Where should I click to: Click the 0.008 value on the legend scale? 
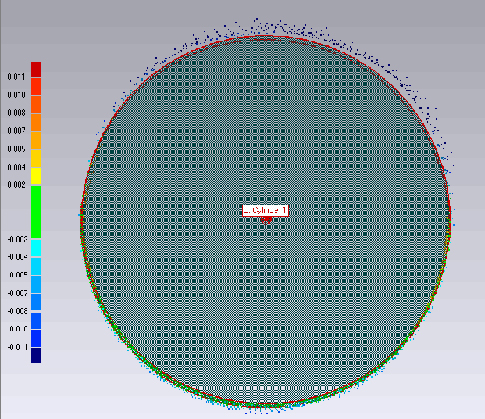(x=17, y=113)
